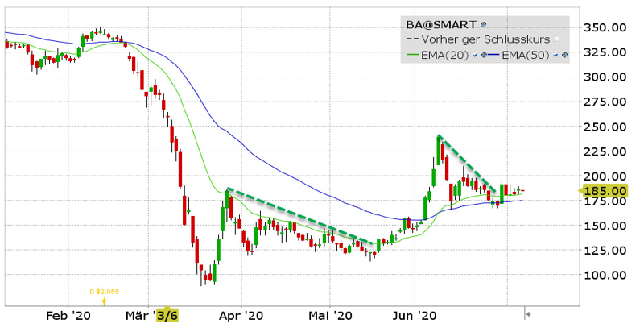Viewport: 644px width, 332px height.
Task: Click the 200.00 price axis label
Action: click(605, 176)
